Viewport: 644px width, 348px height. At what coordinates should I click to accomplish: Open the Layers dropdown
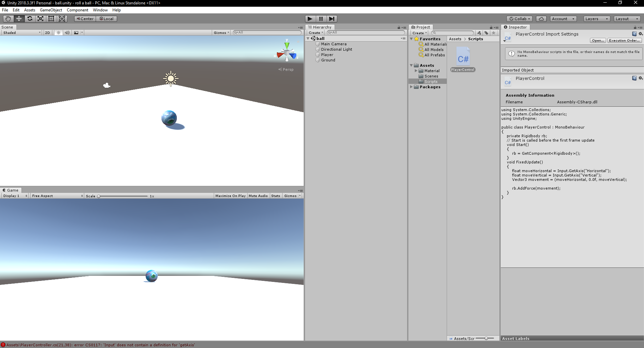(x=597, y=19)
